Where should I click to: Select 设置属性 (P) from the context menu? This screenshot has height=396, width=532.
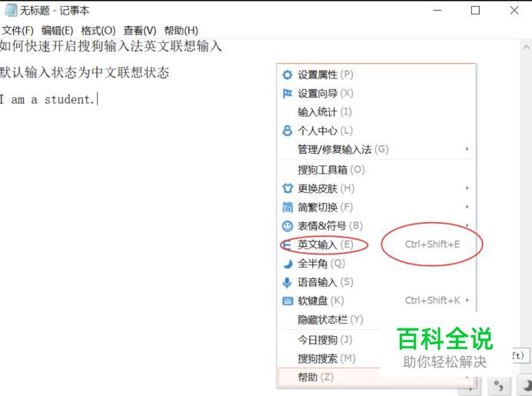pos(377,75)
